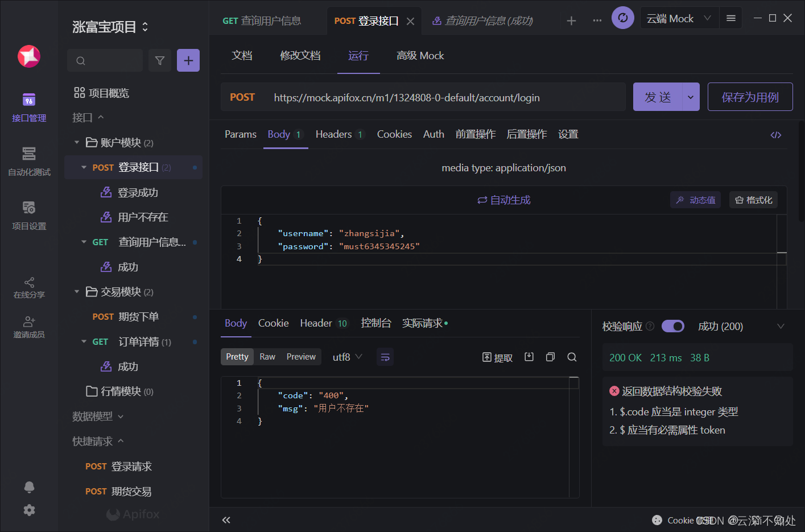805x532 pixels.
Task: Toggle the 校验响应 switch off
Action: (x=672, y=326)
